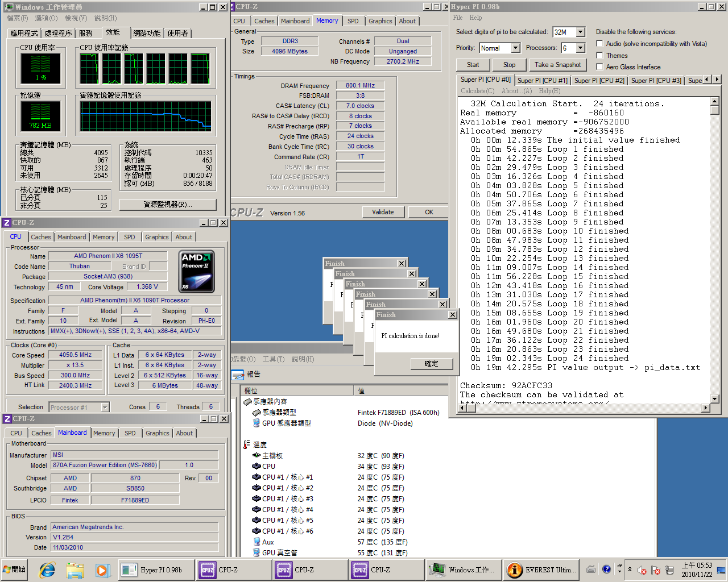
Task: Open Super PI [CPU #1] tab
Action: tap(542, 81)
